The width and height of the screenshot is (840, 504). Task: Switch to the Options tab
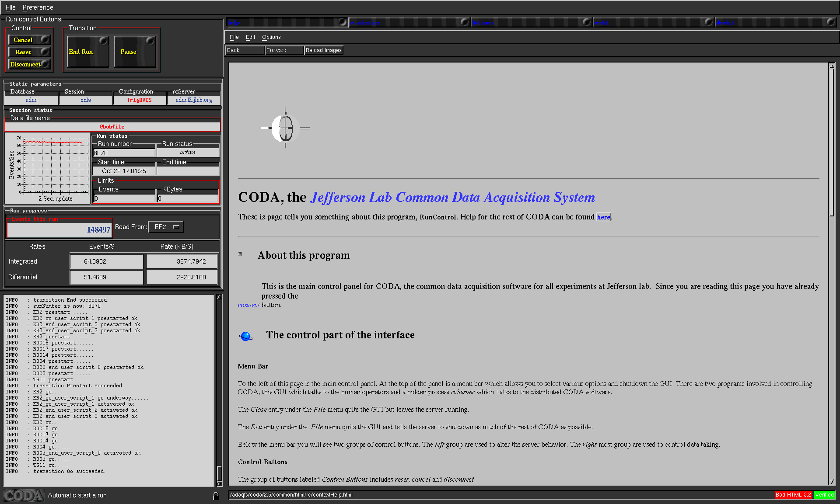(531, 22)
